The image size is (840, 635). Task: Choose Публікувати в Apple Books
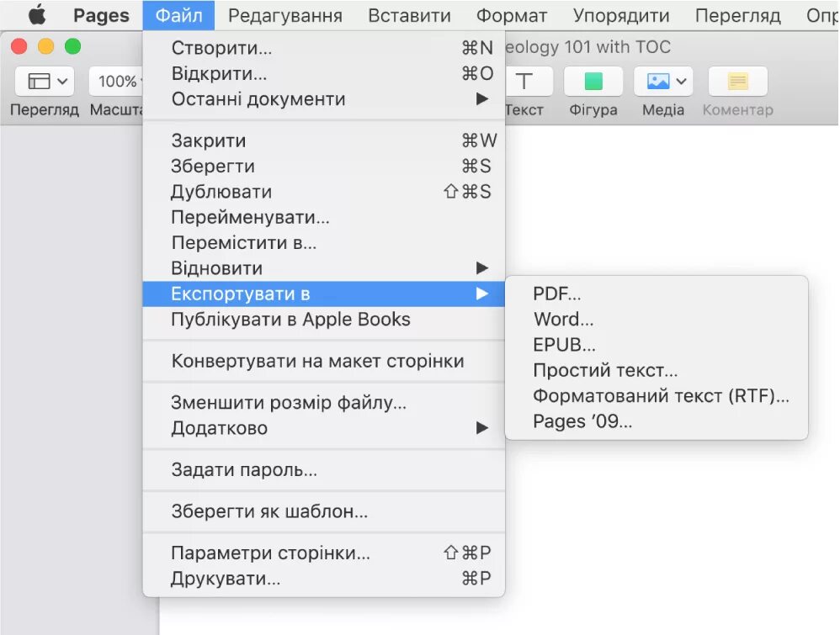tap(323, 319)
